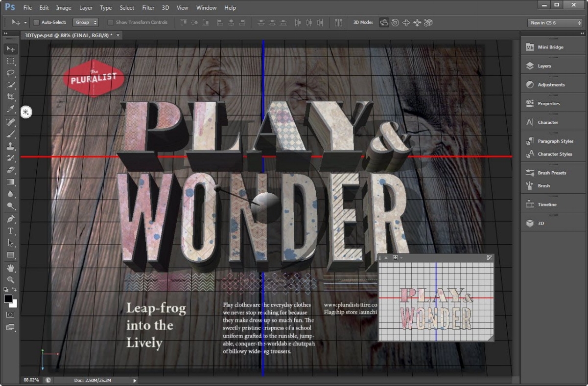The image size is (588, 386).
Task: Select the Move tool
Action: [x=11, y=49]
